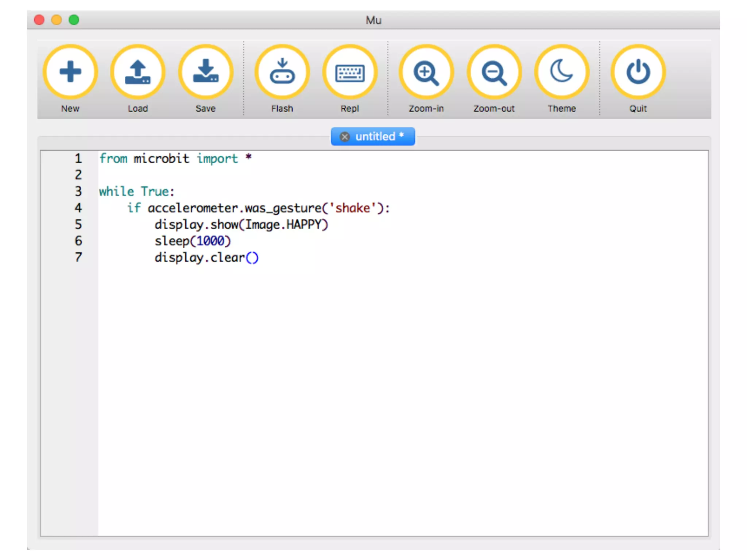Image resolution: width=747 pixels, height=560 pixels.
Task: Click the sleep(1000) value
Action: (x=210, y=241)
